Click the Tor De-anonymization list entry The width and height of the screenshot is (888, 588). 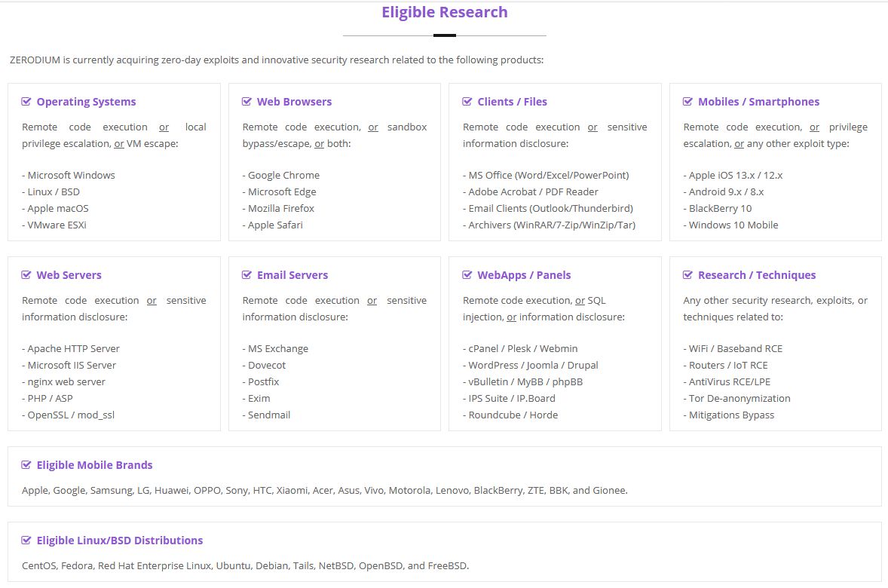pos(739,398)
